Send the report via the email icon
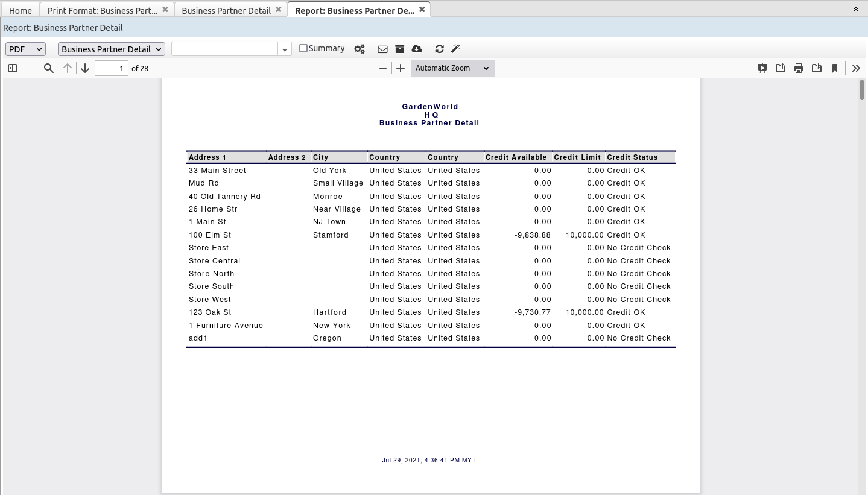Viewport: 868px width, 495px height. tap(382, 49)
